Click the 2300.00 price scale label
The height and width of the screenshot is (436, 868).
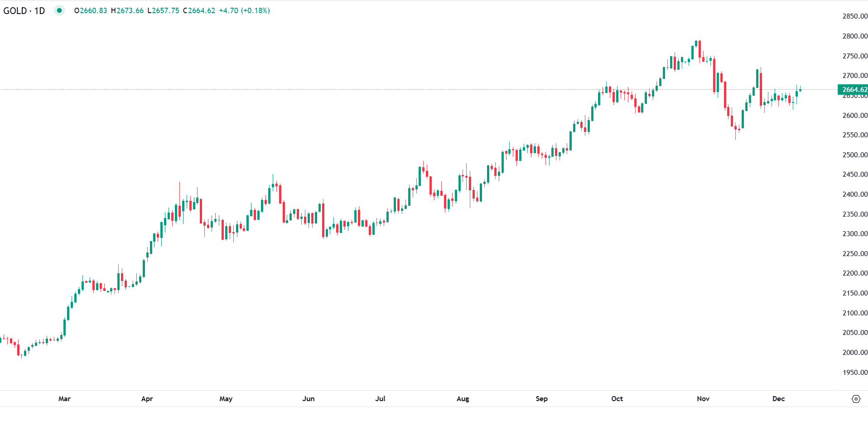coord(855,234)
